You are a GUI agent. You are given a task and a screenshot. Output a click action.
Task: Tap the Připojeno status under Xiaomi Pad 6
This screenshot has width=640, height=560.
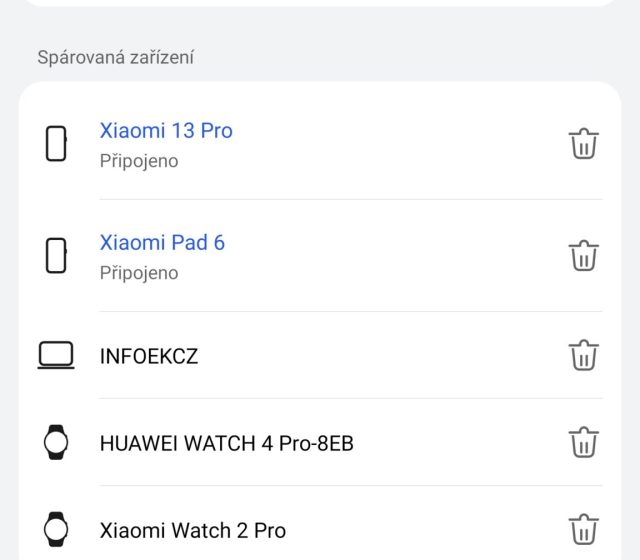[x=139, y=273]
